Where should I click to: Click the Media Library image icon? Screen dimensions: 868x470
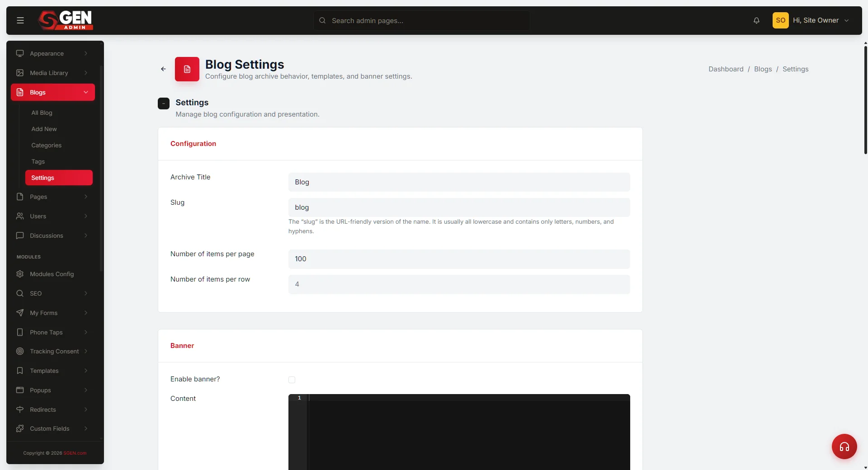pyautogui.click(x=20, y=73)
